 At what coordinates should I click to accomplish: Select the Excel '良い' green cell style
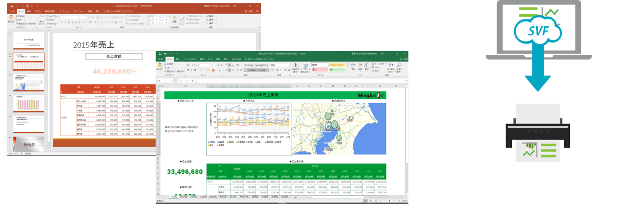337,70
